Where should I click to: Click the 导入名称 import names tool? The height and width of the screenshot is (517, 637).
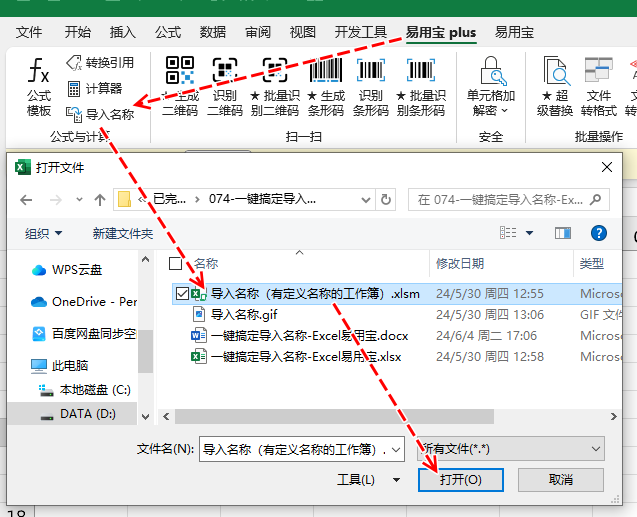pos(100,114)
